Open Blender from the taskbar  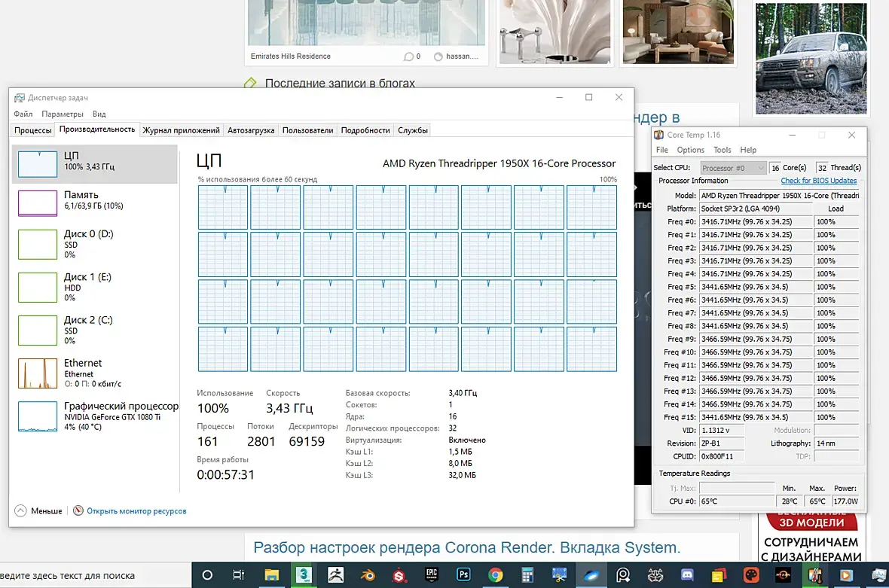pos(368,575)
